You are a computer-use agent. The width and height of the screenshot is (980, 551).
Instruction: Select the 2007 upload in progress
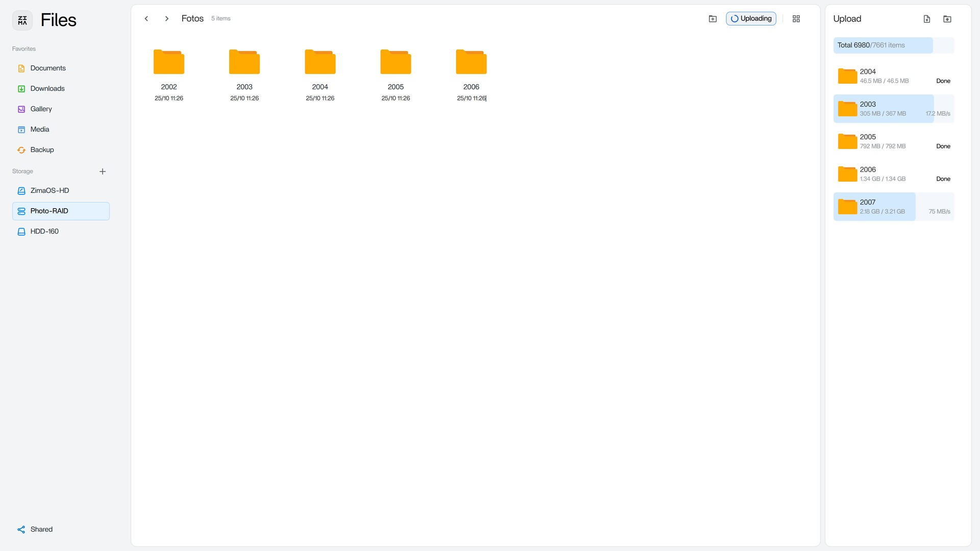893,207
